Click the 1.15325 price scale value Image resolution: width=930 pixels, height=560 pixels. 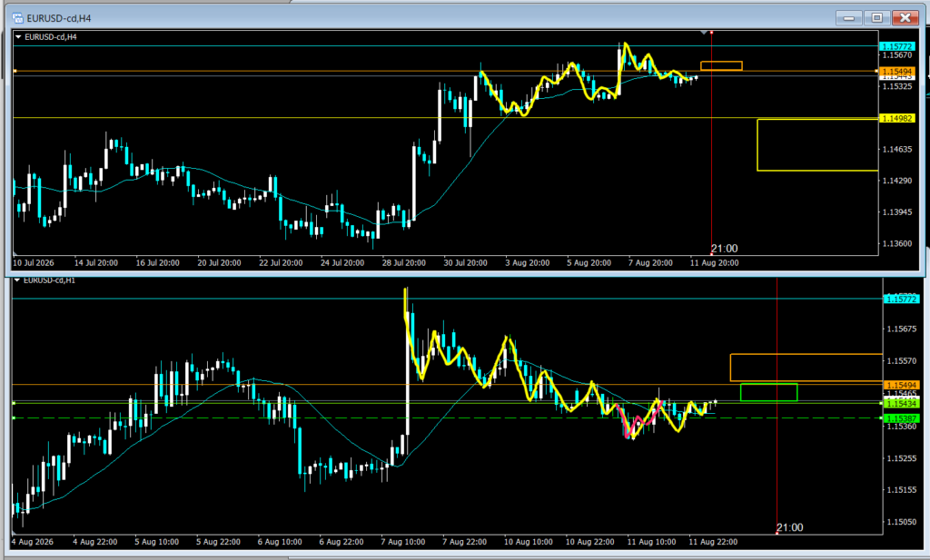point(896,86)
